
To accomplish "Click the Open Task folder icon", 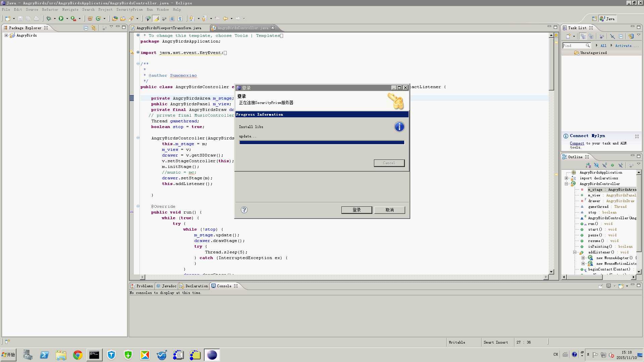I will tap(123, 19).
